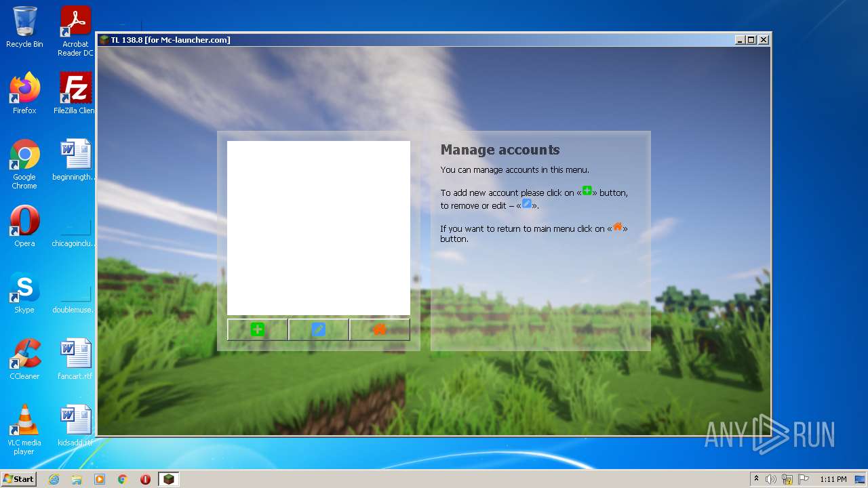Open Opera from the taskbar
The height and width of the screenshot is (488, 868).
point(145,479)
